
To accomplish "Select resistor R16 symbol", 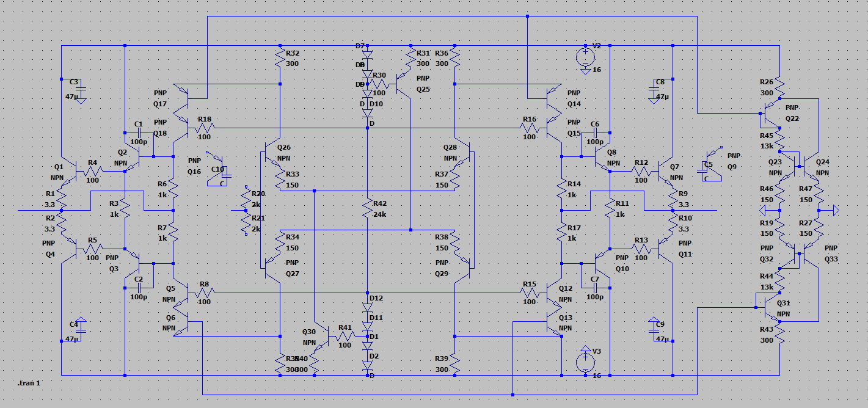I will tap(531, 128).
